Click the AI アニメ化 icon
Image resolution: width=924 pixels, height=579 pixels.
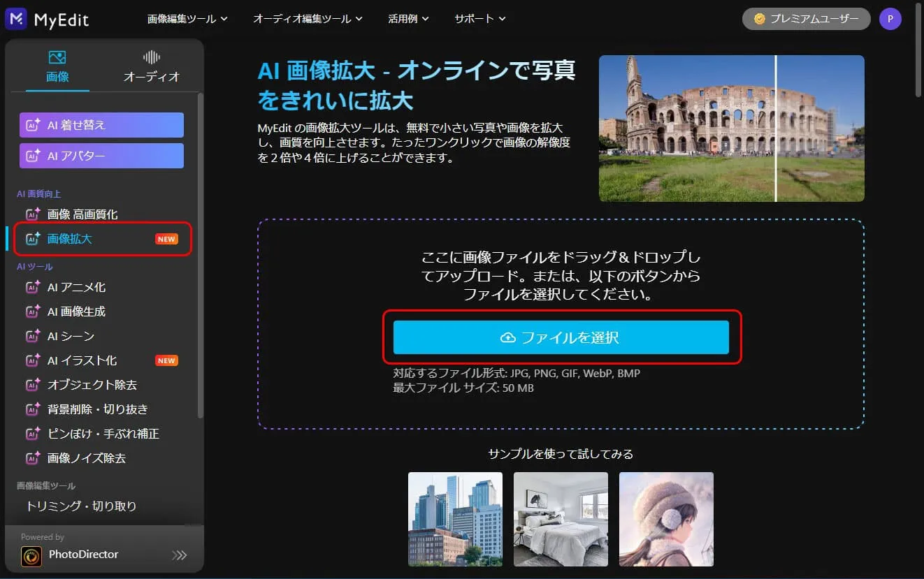pos(33,287)
